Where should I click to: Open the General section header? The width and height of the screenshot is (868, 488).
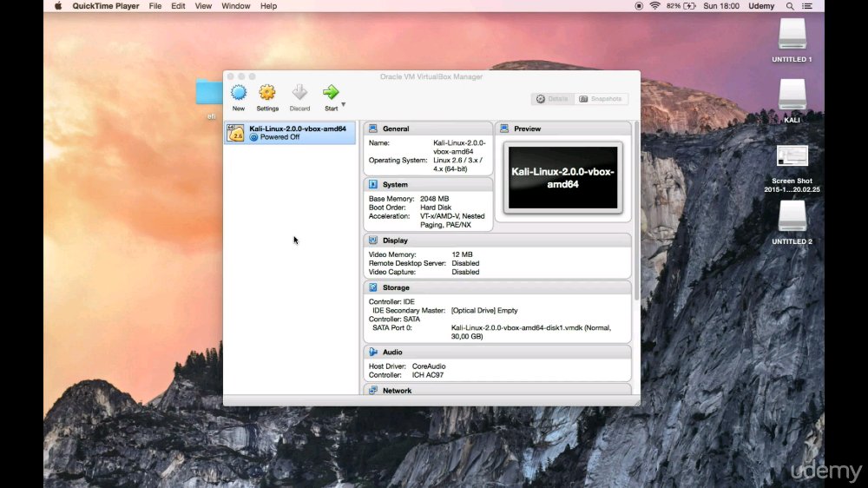point(428,129)
